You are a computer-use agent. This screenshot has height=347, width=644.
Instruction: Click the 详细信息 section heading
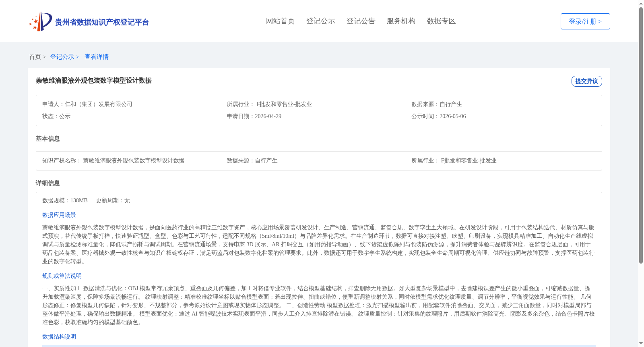pos(47,183)
